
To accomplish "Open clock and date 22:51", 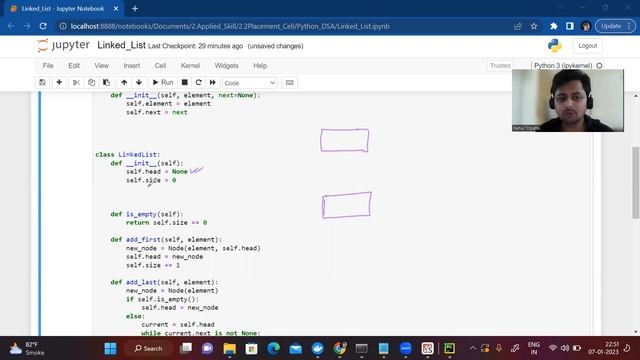I will (604, 348).
